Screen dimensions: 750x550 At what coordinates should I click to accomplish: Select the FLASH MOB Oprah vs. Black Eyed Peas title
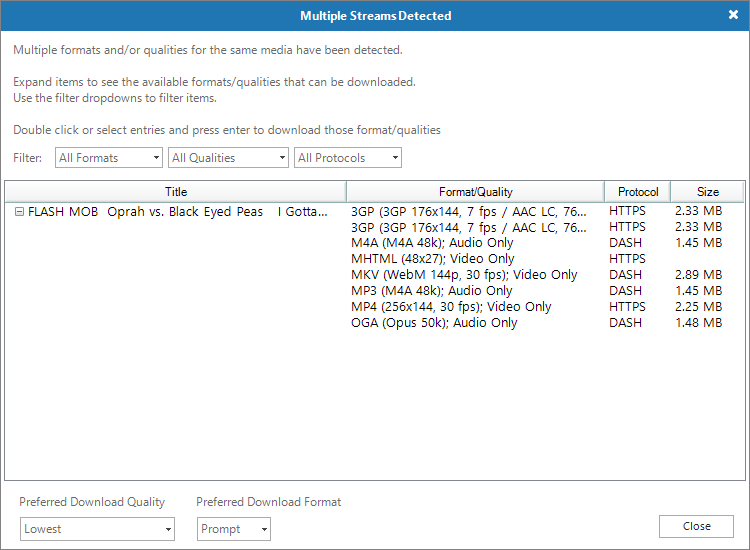pyautogui.click(x=177, y=211)
